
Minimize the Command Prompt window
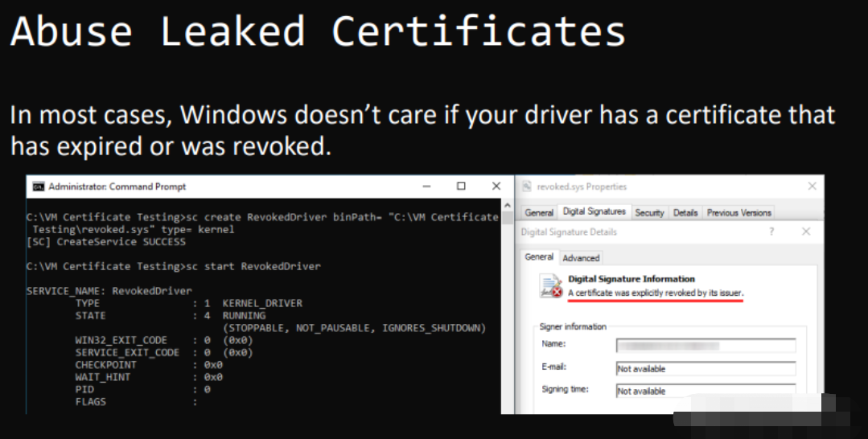click(x=426, y=187)
